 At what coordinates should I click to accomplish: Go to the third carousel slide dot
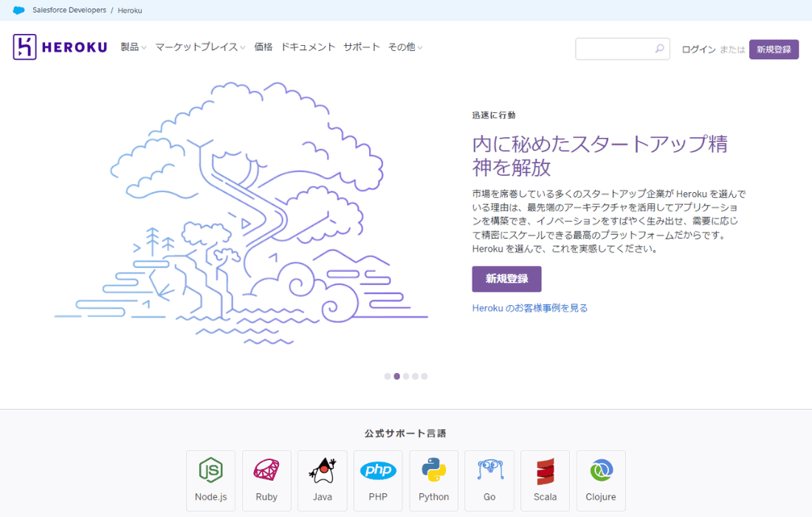tap(406, 377)
